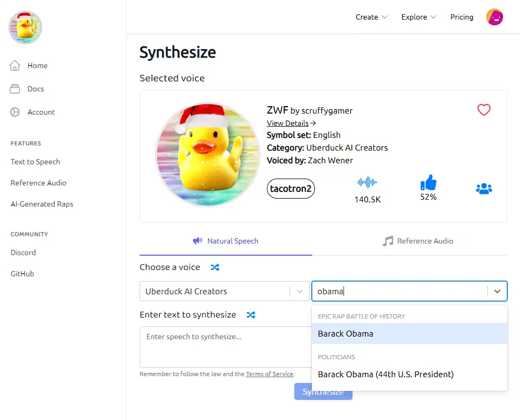The height and width of the screenshot is (420, 520).
Task: Click the voice search dropdown chevron
Action: 497,292
